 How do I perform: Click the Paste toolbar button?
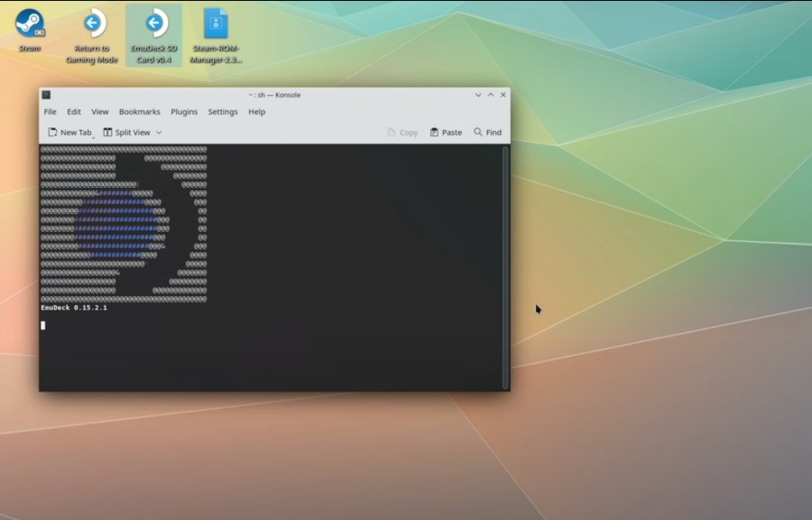(446, 133)
